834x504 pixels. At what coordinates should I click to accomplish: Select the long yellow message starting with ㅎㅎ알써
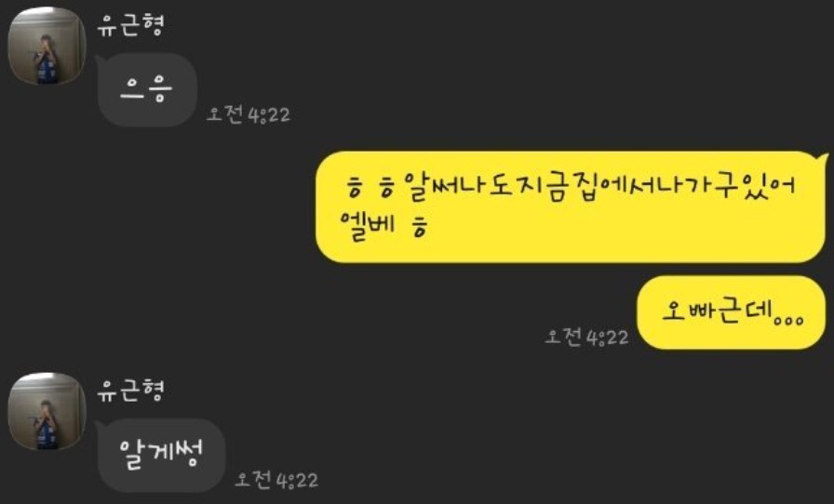coord(571,206)
